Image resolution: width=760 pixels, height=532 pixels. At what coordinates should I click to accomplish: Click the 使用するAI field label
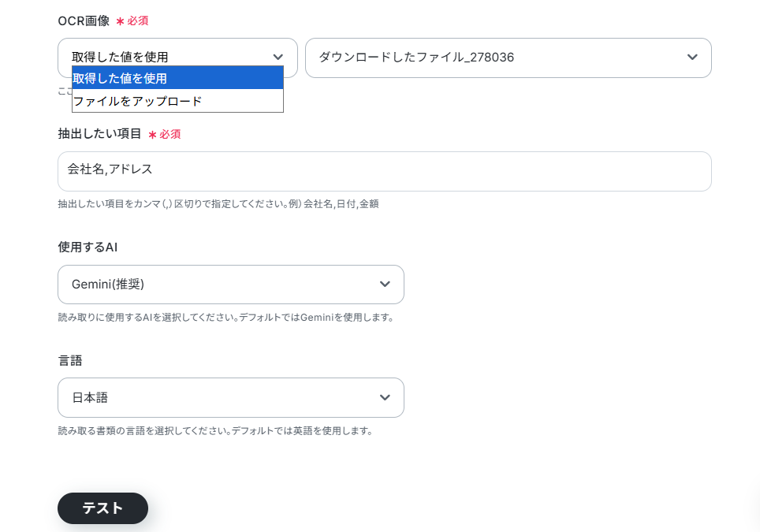click(88, 247)
